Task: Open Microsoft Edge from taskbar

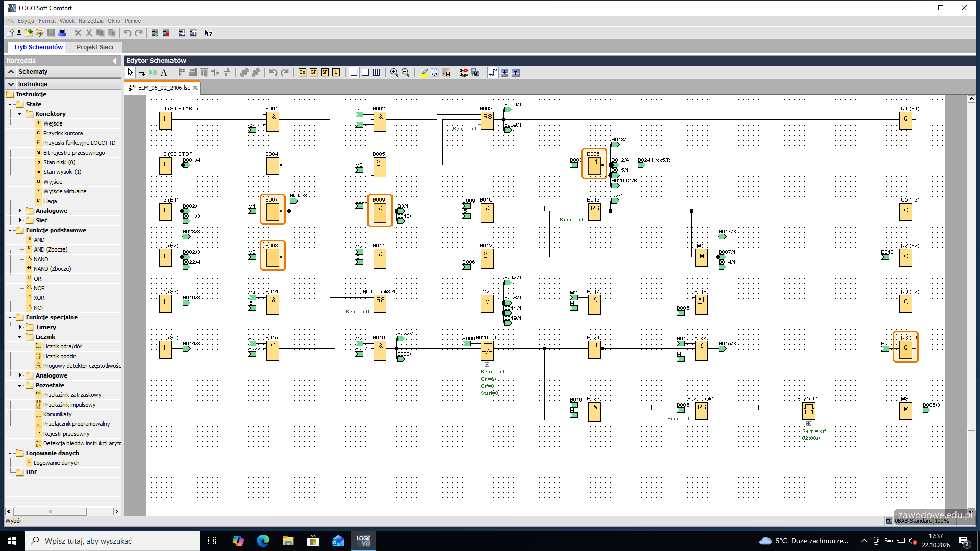Action: point(263,541)
